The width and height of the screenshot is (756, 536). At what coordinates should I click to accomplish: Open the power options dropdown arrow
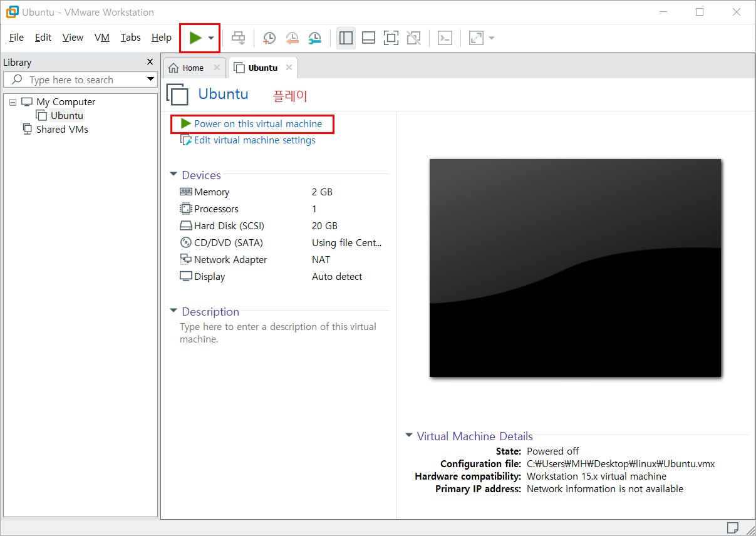coord(211,38)
